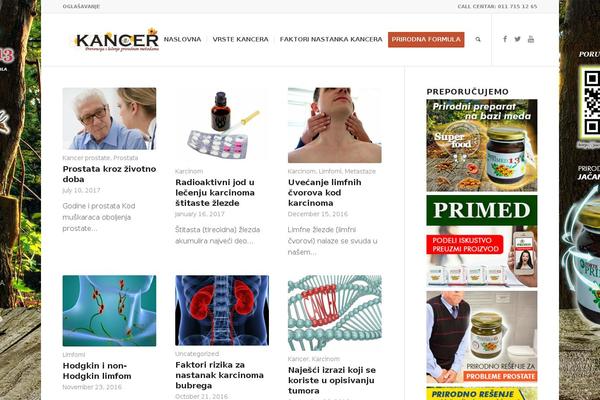Screen dimensions: 600x400
Task: Open the Twitter profile icon
Action: pos(517,39)
